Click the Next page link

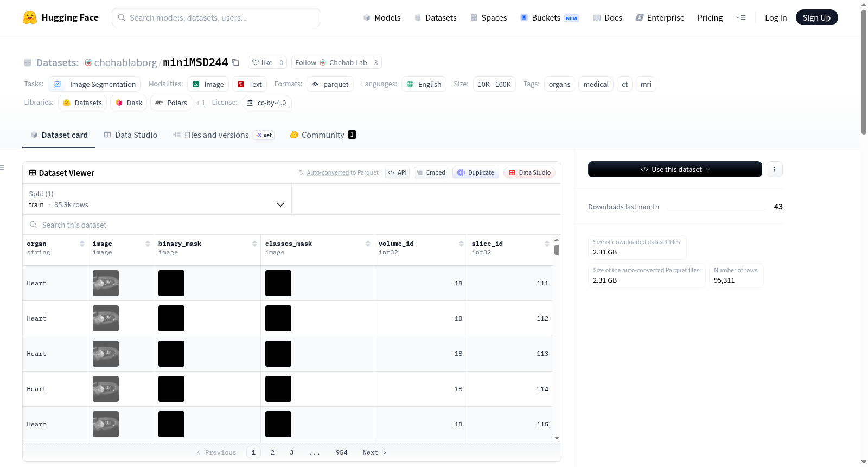click(x=374, y=452)
